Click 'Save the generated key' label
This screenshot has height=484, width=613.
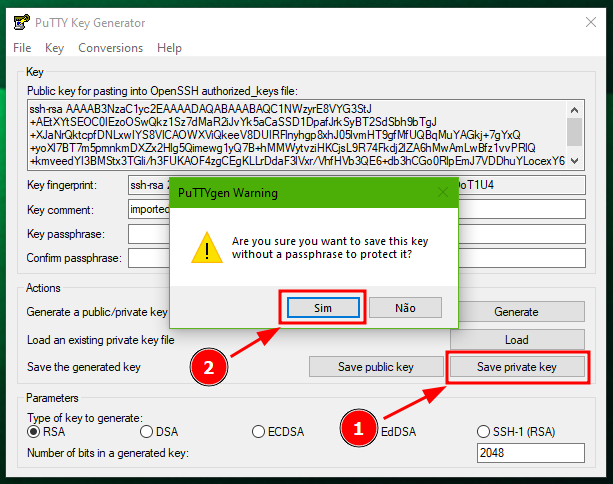(84, 367)
